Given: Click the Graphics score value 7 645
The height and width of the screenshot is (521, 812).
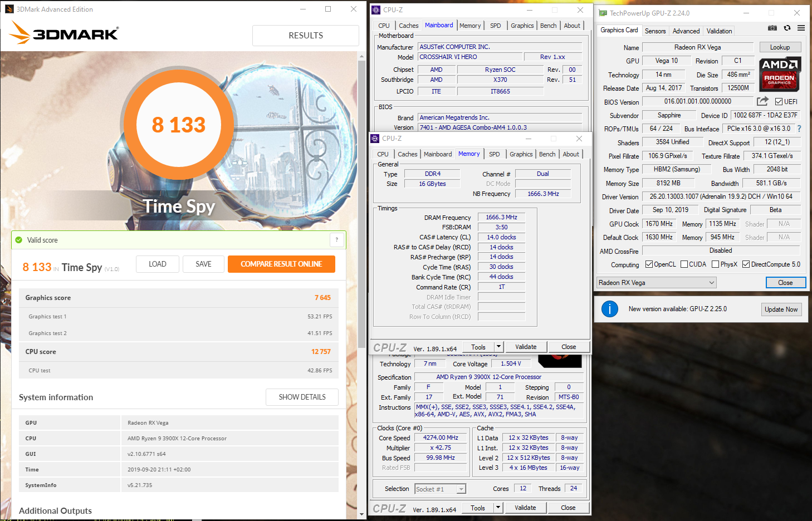Looking at the screenshot, I should point(322,298).
